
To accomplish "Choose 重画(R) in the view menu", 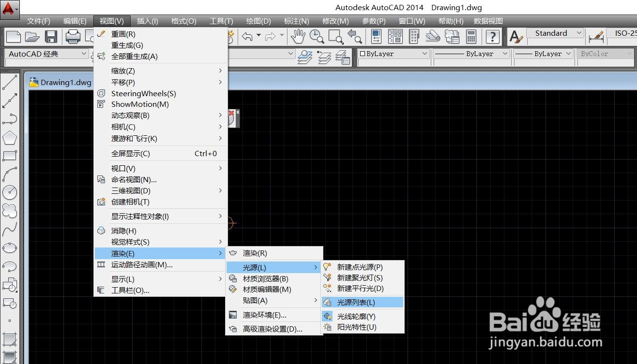I will pos(161,34).
